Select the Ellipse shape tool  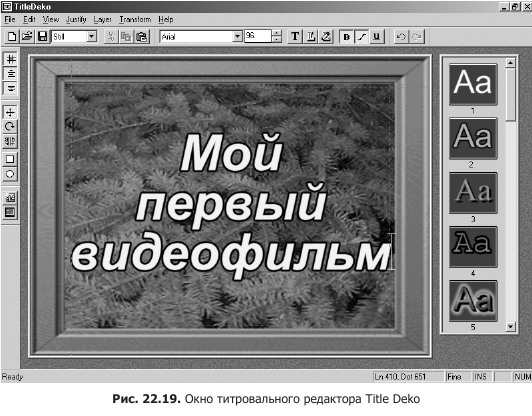click(10, 174)
